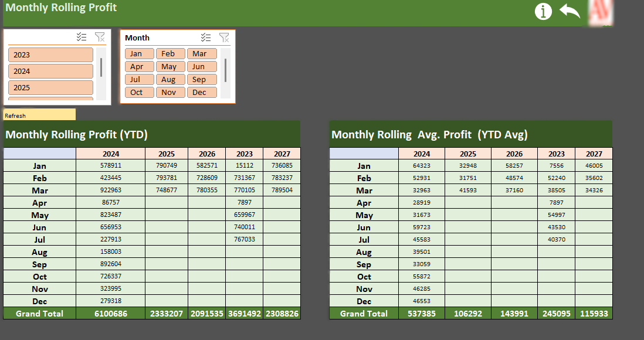Viewport: 644px width, 340px height.
Task: Click the back arrow icon
Action: 570,11
